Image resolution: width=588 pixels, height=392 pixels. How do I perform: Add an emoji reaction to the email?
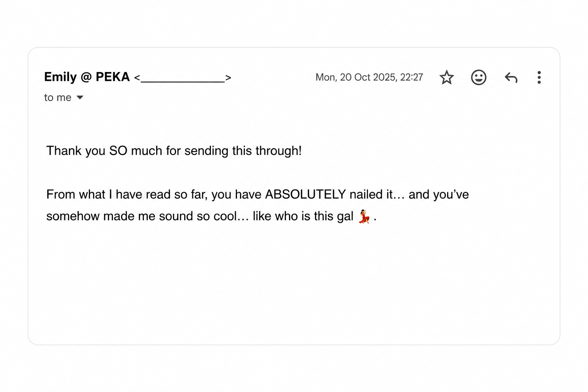[479, 77]
